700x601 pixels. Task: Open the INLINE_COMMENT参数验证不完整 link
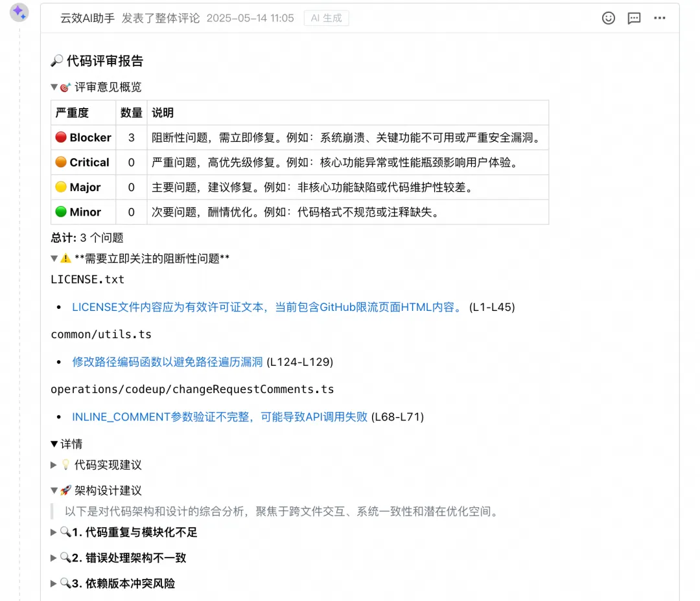click(x=220, y=416)
